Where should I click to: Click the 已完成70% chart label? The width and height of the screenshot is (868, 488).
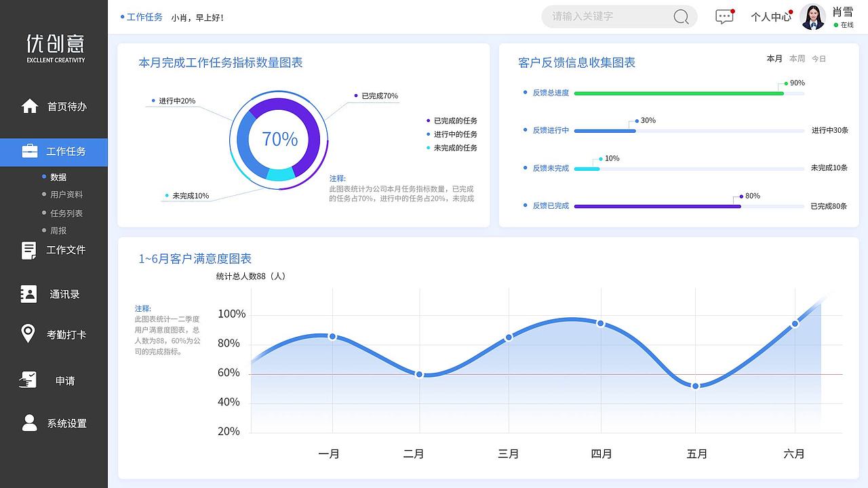coord(380,96)
